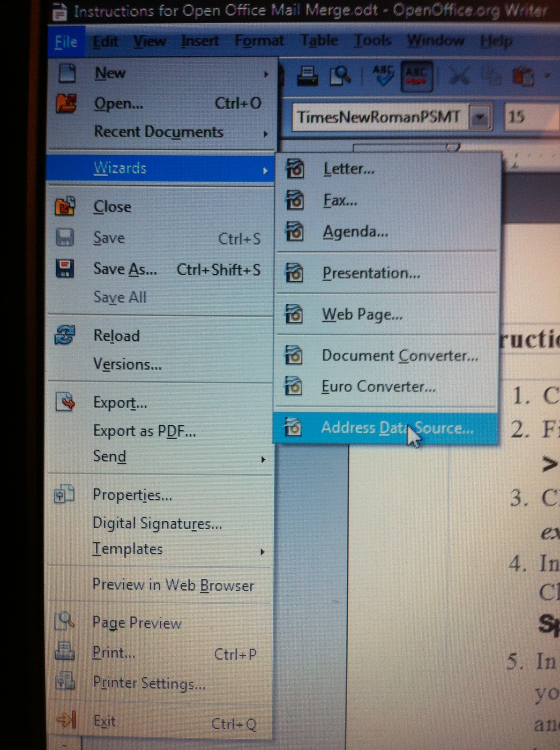Click the Letter wizard icon

[x=295, y=169]
